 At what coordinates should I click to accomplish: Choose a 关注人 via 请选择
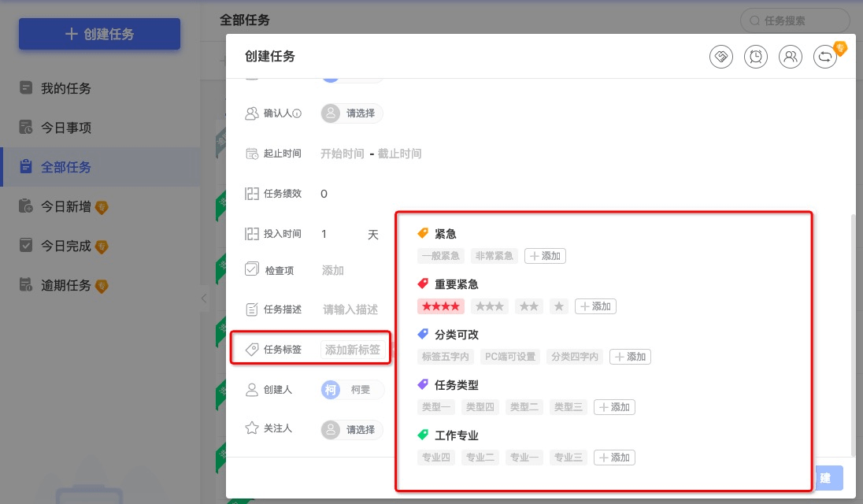click(352, 430)
